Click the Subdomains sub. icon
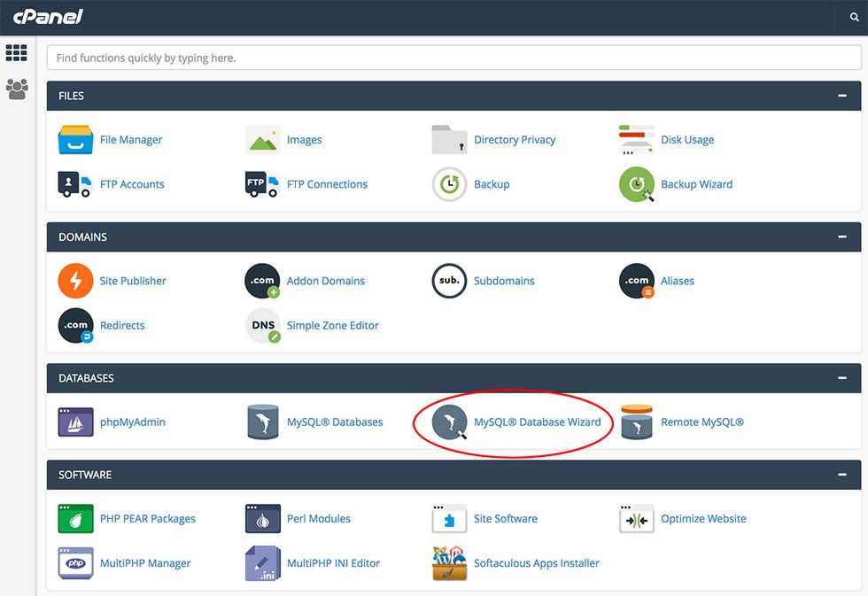 [x=450, y=281]
